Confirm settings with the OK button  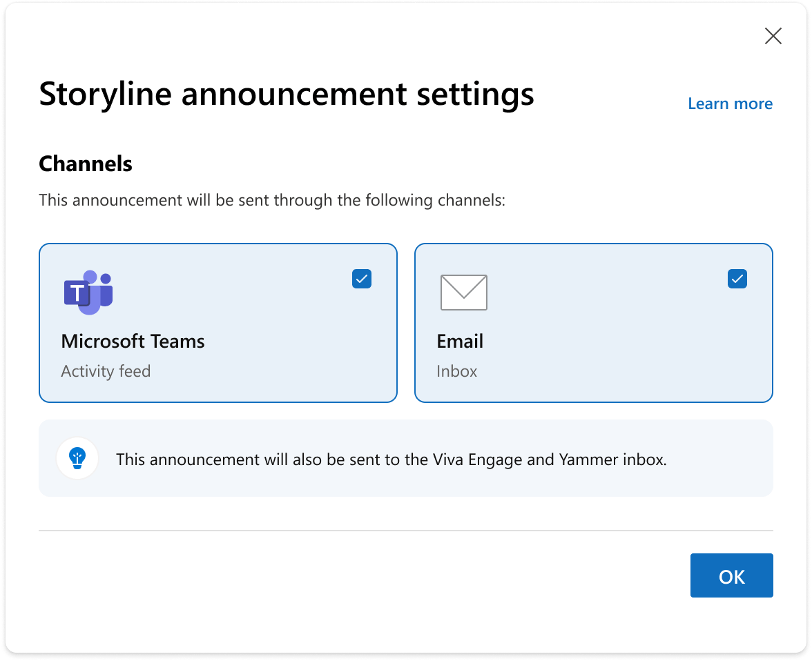click(731, 575)
